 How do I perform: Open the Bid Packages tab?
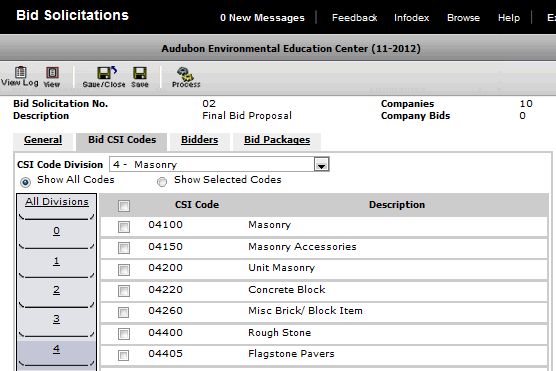(x=277, y=140)
